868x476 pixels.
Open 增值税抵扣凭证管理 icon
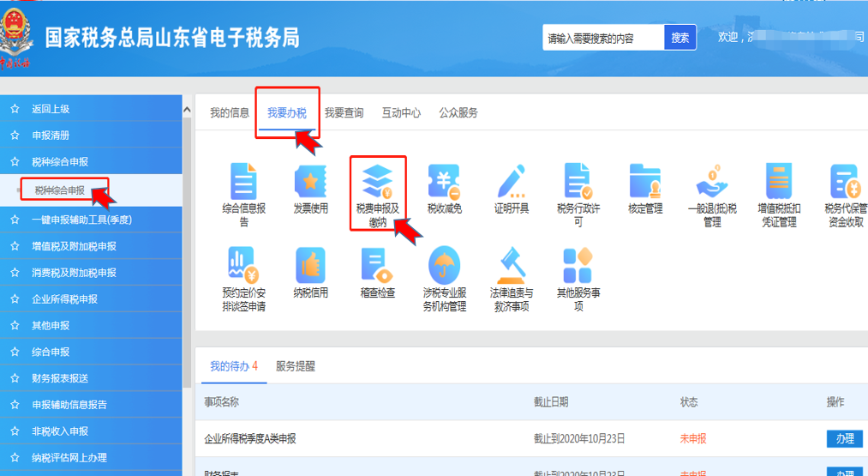pos(779,182)
